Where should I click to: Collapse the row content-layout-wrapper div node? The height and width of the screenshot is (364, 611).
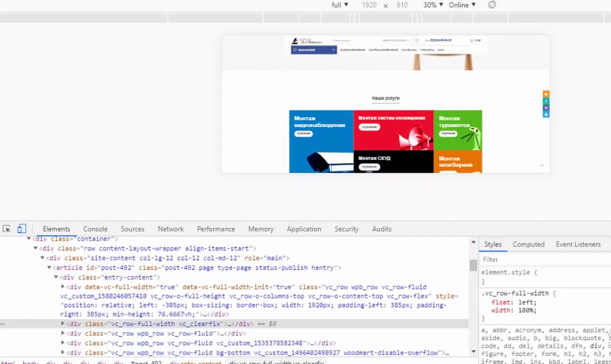coord(35,249)
